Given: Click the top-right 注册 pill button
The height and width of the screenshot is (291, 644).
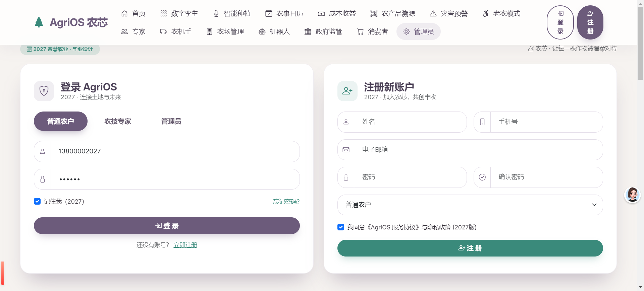Looking at the screenshot, I should point(590,22).
